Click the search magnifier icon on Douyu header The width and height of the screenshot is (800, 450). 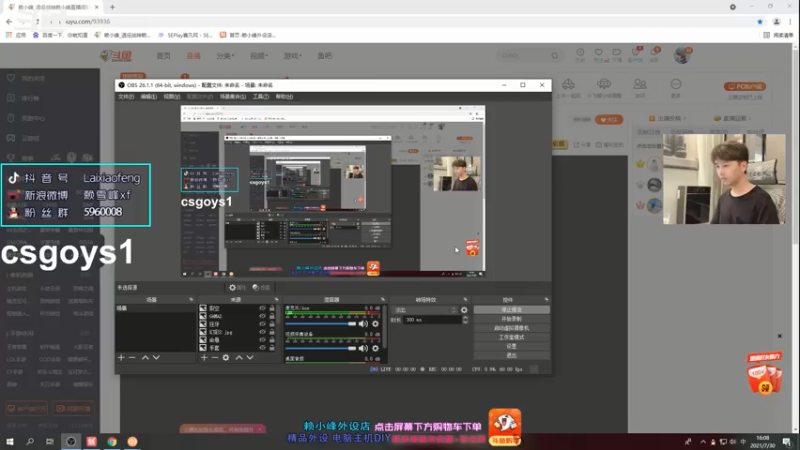tap(555, 56)
